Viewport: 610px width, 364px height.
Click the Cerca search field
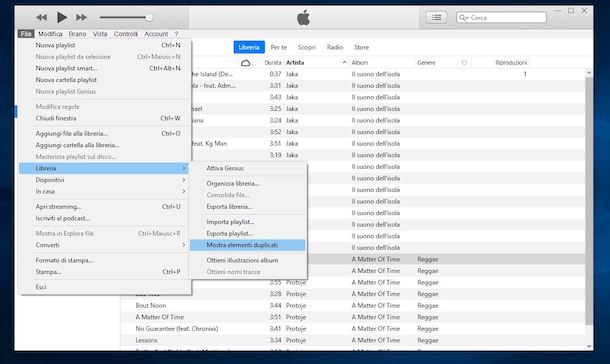tap(501, 18)
